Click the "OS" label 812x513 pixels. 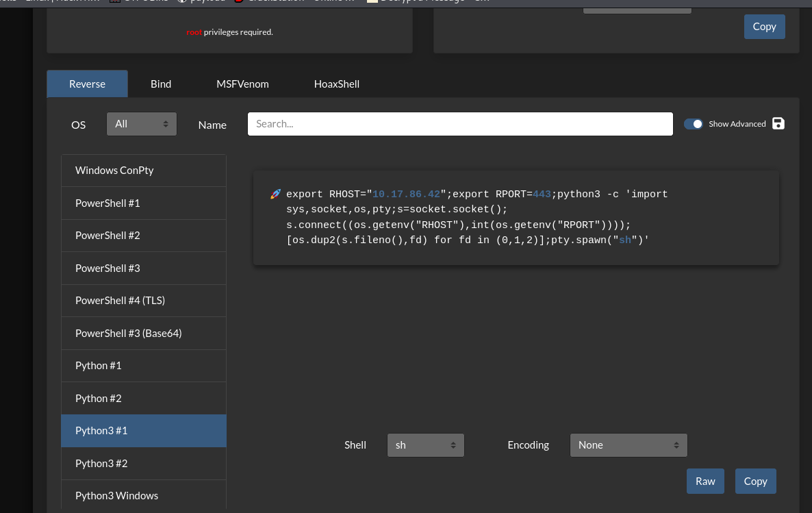click(78, 125)
